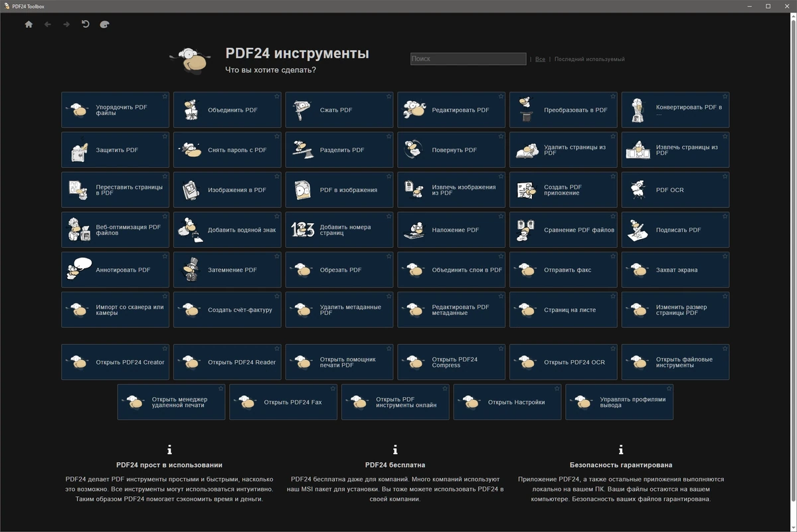Image resolution: width=797 pixels, height=532 pixels.
Task: Launch Открыть помощник печати PDF
Action: 339,362
